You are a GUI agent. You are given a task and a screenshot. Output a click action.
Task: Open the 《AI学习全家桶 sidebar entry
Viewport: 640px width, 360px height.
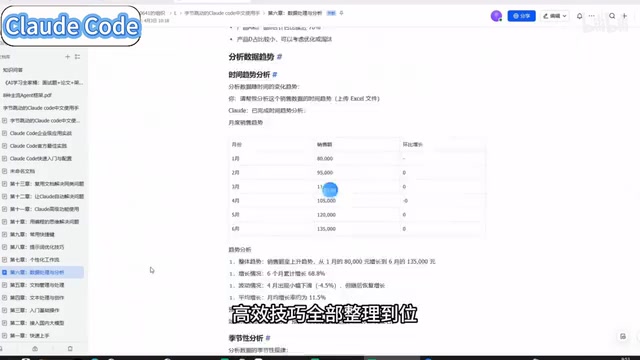click(x=44, y=82)
